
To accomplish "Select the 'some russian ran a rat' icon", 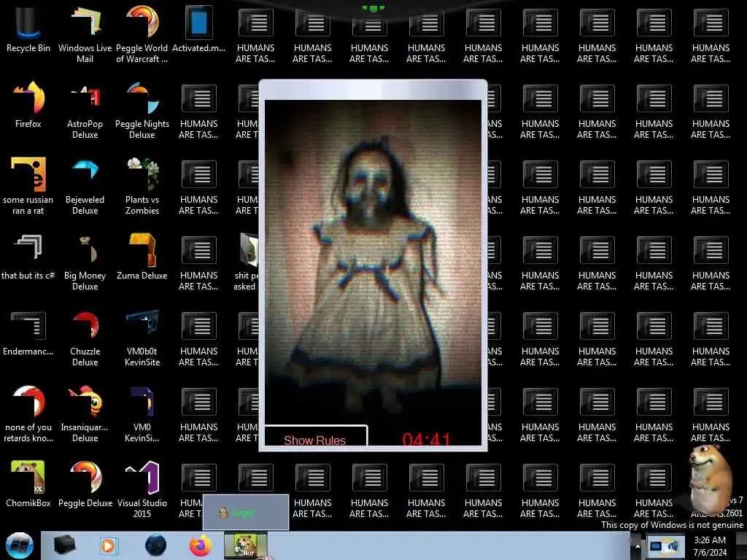I will point(28,186).
